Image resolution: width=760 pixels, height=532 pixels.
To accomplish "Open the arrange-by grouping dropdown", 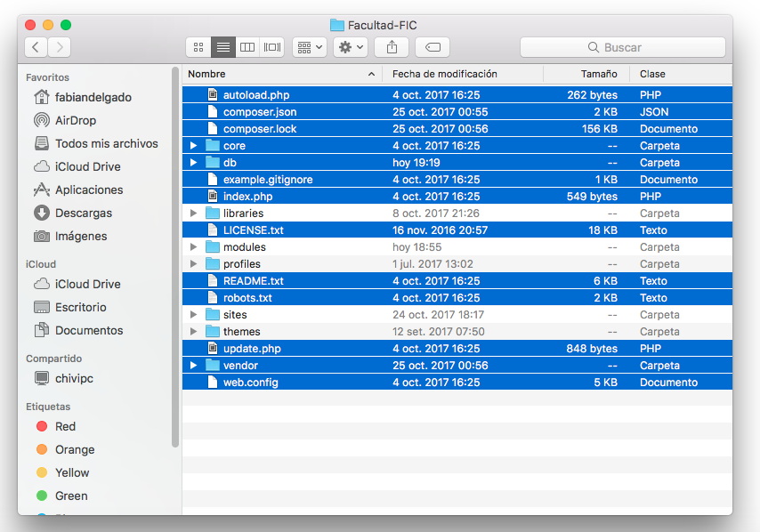I will [x=310, y=47].
